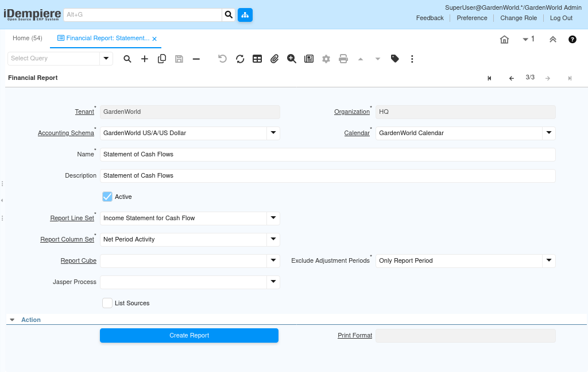Image resolution: width=588 pixels, height=372 pixels.
Task: Collapse header with double chevron icon
Action: (553, 40)
